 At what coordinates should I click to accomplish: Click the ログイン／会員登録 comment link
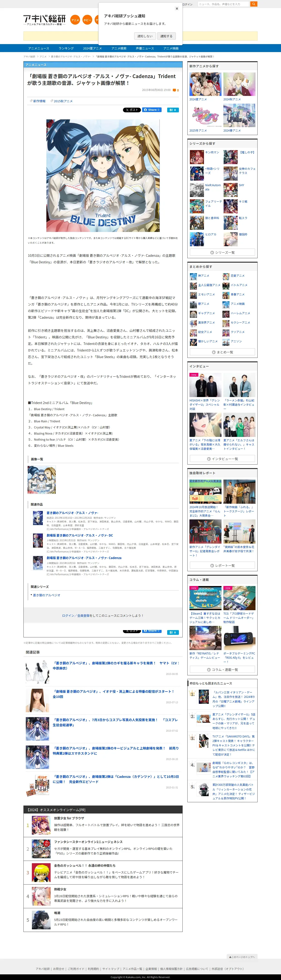(76, 615)
